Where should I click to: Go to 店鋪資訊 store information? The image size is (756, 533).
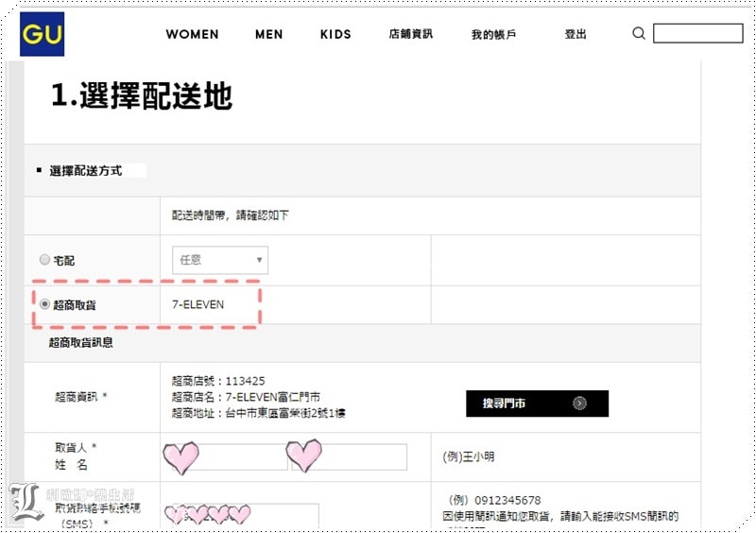coord(410,34)
